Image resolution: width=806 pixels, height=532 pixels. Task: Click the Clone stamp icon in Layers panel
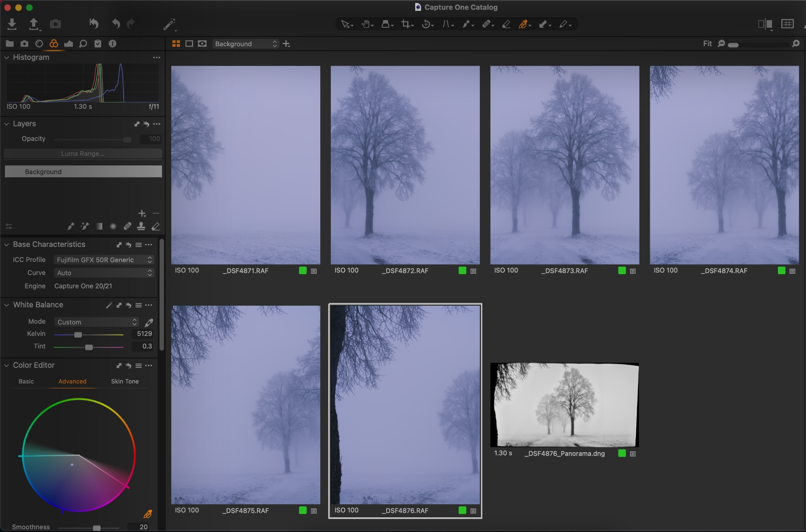tap(141, 226)
